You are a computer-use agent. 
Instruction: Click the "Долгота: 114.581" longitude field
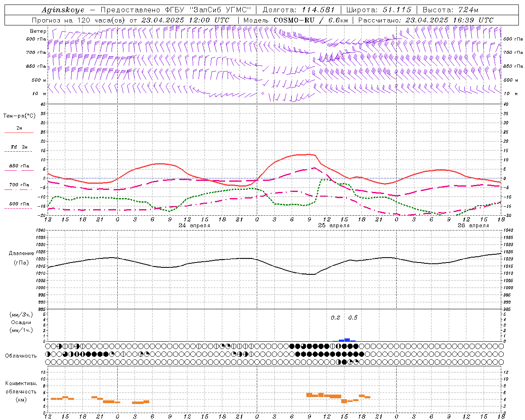(299, 10)
